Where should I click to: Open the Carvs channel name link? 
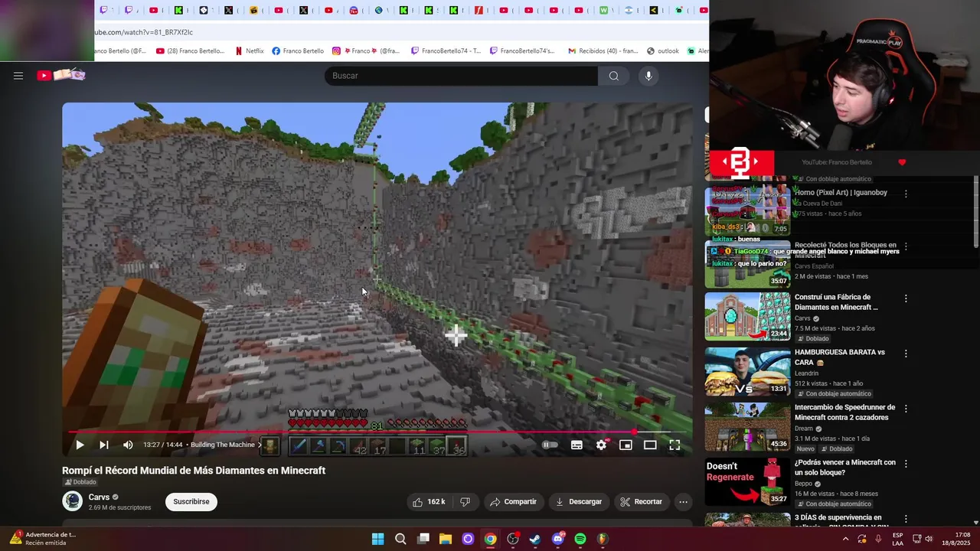[99, 497]
